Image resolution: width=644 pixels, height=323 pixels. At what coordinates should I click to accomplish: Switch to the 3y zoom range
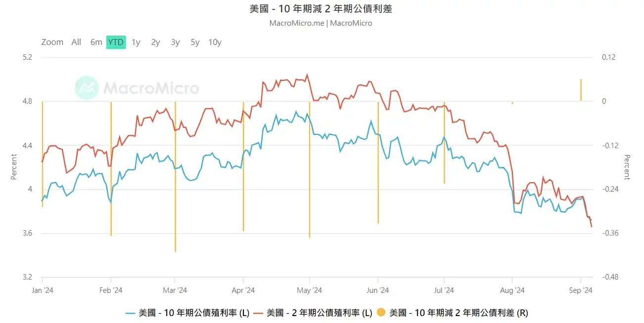coord(176,42)
